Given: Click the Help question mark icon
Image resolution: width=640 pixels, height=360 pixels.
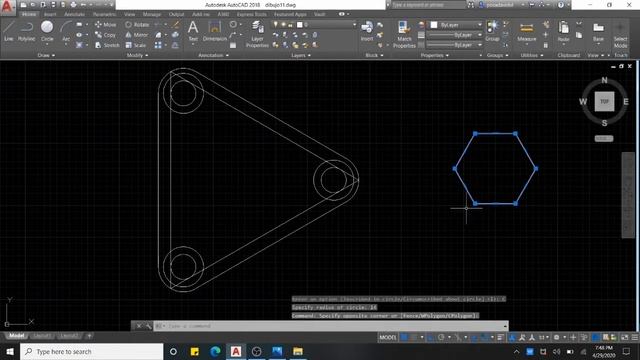Looking at the screenshot, I should [x=561, y=5].
